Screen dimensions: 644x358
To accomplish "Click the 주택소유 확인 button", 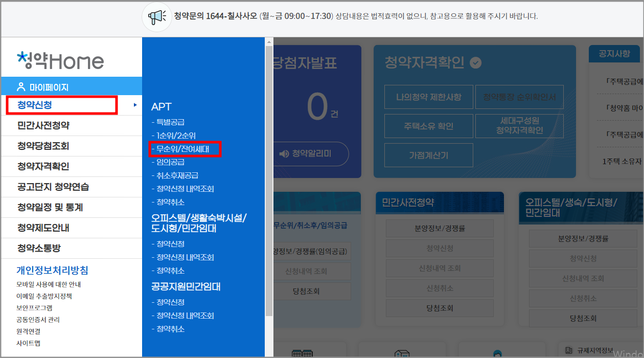I will click(x=428, y=126).
